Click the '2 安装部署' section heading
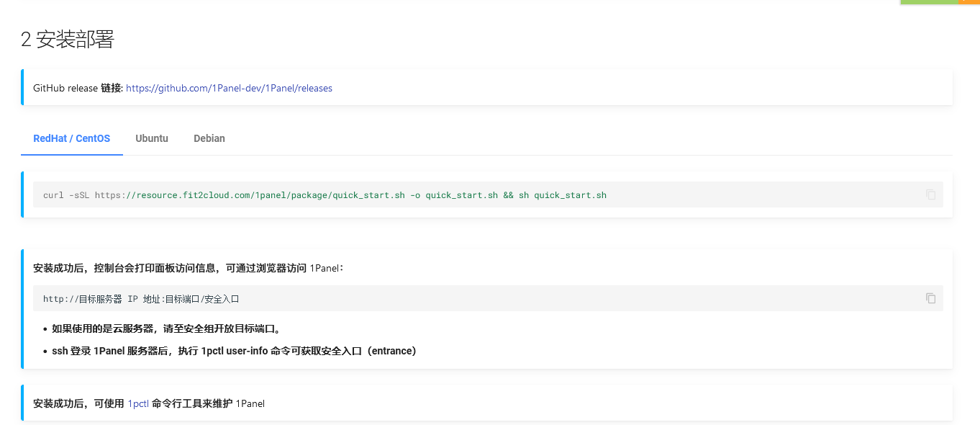This screenshot has height=425, width=980. pyautogui.click(x=68, y=40)
